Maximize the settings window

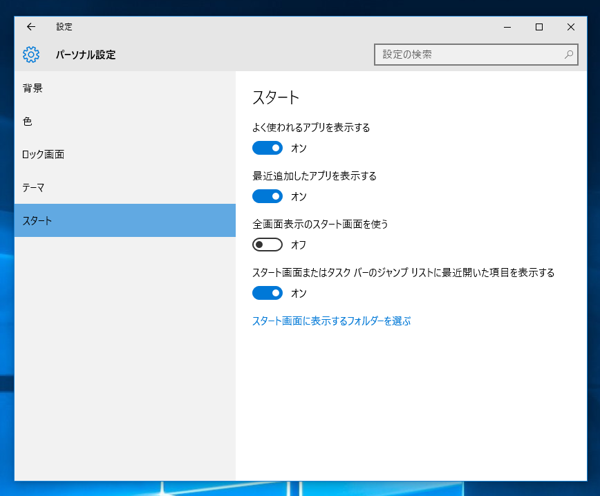539,27
